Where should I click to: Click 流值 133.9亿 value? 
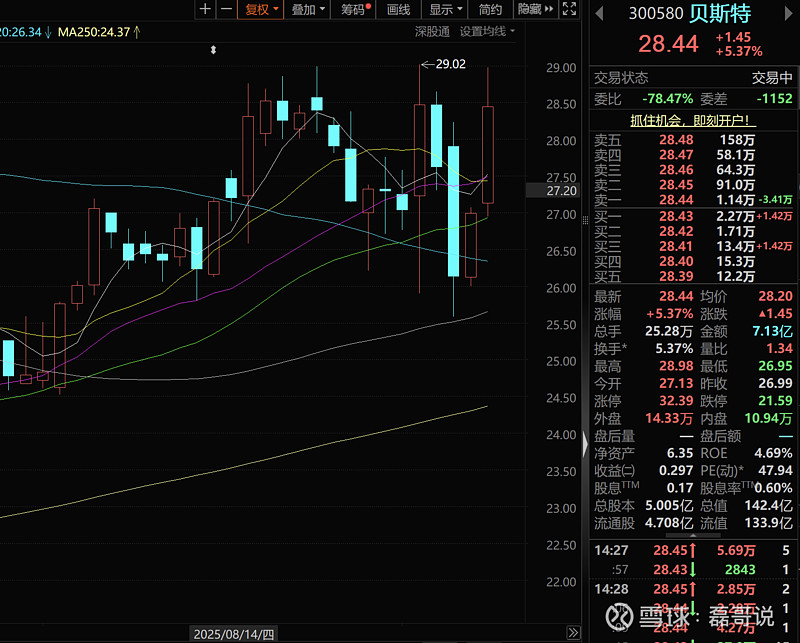tap(768, 523)
